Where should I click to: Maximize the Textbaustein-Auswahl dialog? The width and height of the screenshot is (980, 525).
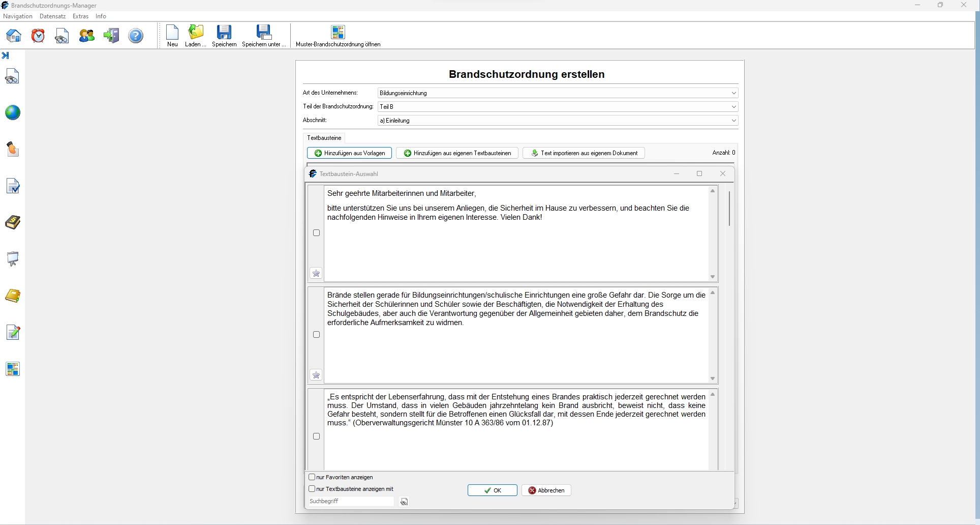tap(699, 174)
